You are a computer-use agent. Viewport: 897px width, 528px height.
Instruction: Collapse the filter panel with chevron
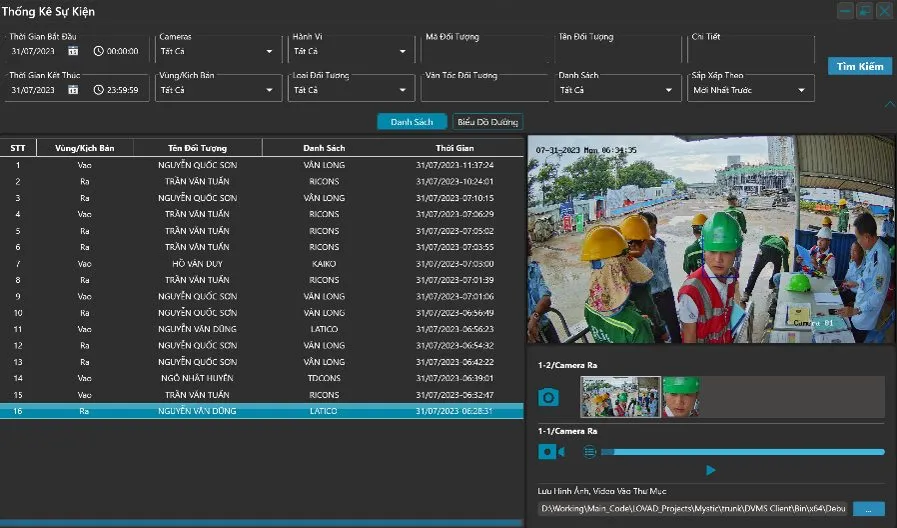click(890, 104)
